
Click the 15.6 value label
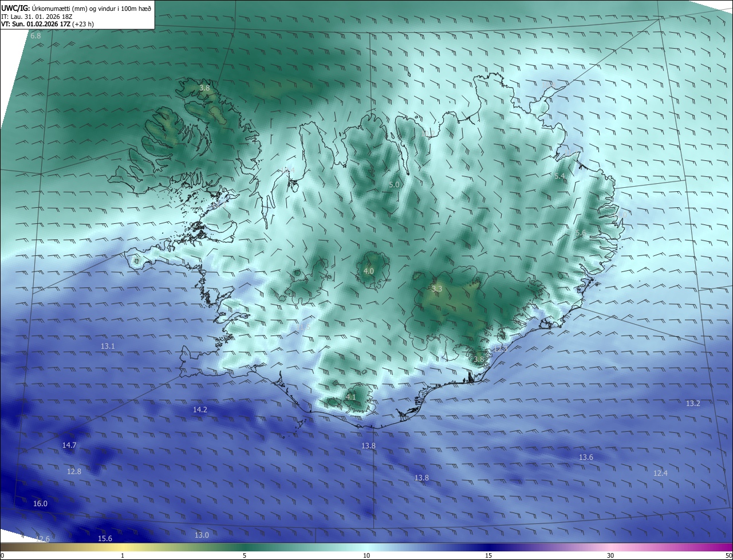(x=105, y=539)
